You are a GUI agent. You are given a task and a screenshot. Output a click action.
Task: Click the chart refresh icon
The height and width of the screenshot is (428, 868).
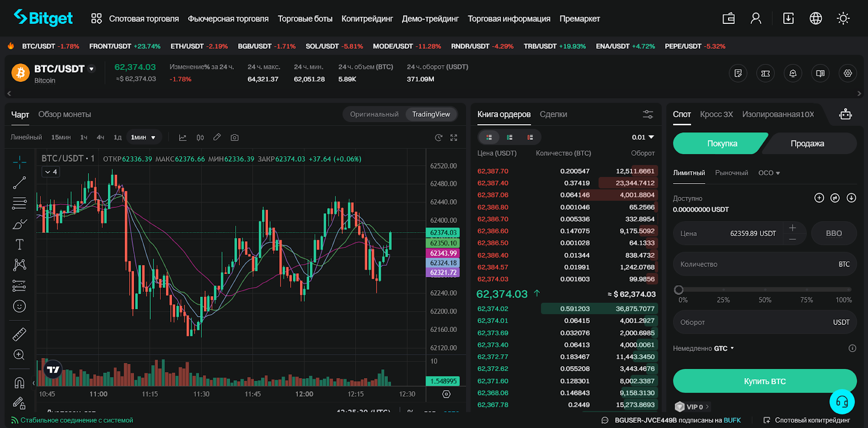coord(438,137)
